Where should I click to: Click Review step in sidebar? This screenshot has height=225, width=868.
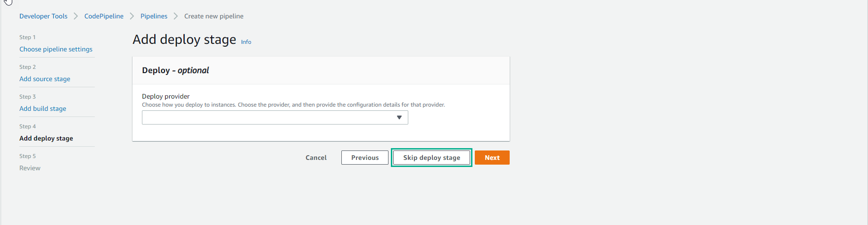coord(30,168)
